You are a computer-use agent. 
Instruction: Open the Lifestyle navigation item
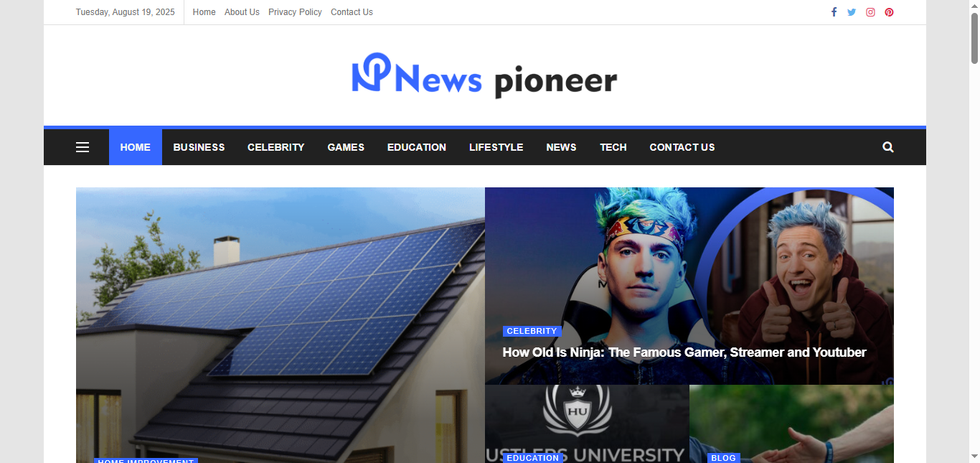tap(496, 147)
